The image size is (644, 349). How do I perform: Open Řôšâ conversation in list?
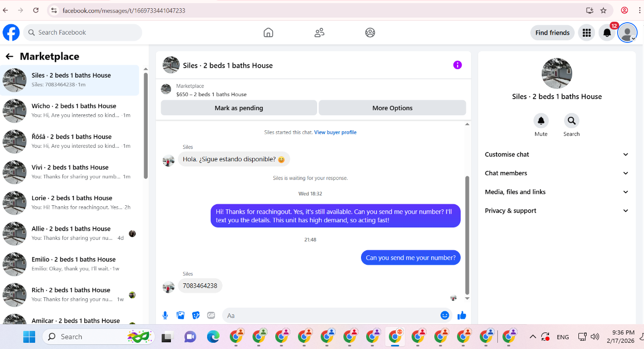point(70,141)
